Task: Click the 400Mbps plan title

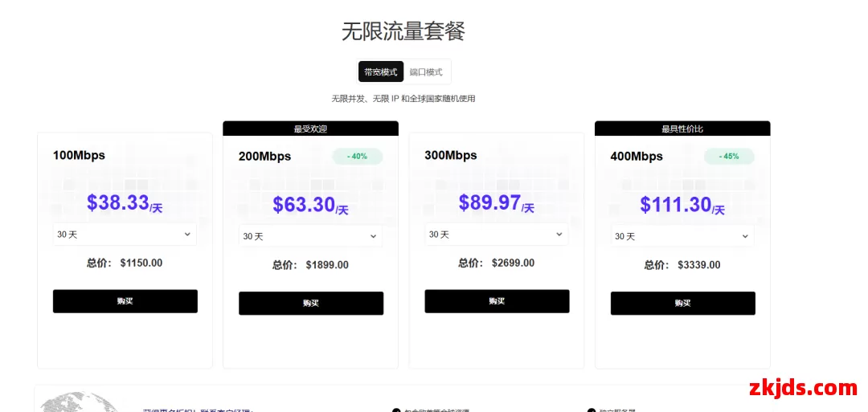Action: coord(637,157)
